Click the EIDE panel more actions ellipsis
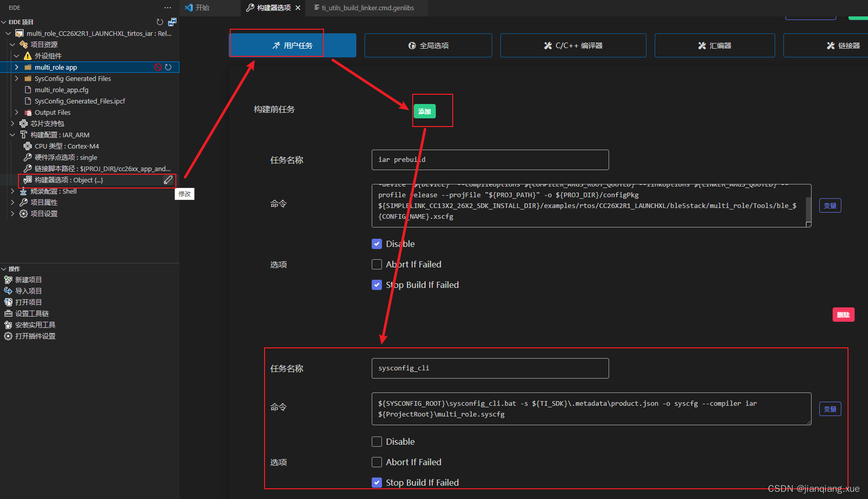 coord(168,8)
